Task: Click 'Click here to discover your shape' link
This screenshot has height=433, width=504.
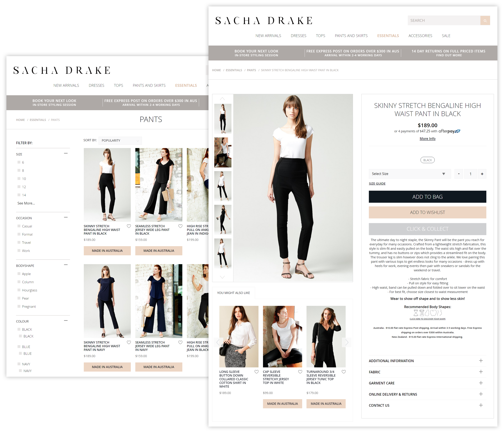Action: point(428,319)
